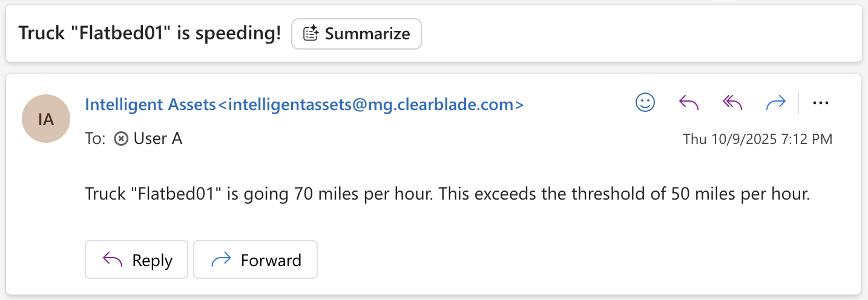Click the arrow icon inside the bottom Forward button

[x=221, y=260]
